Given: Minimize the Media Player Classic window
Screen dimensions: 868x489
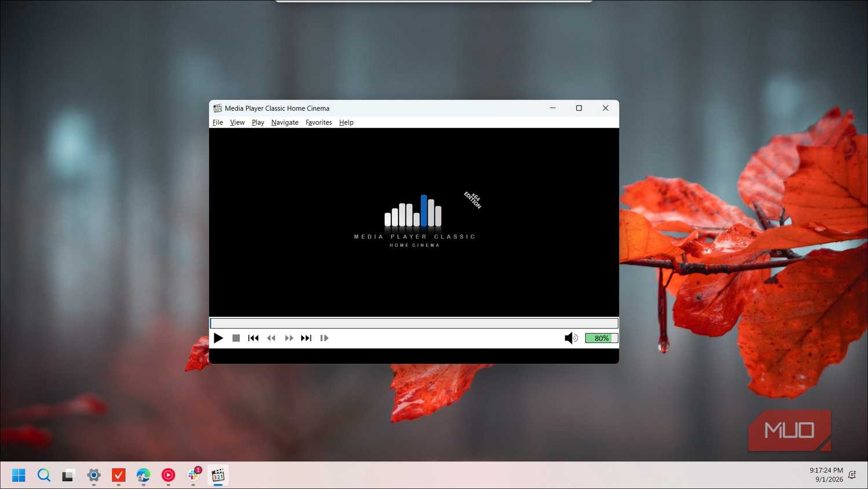Looking at the screenshot, I should tap(553, 108).
